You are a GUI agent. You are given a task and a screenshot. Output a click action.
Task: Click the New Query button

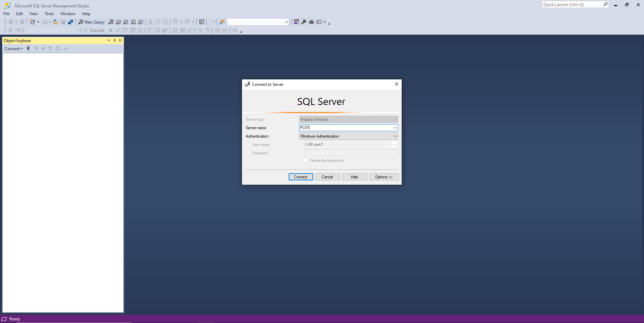coord(91,22)
